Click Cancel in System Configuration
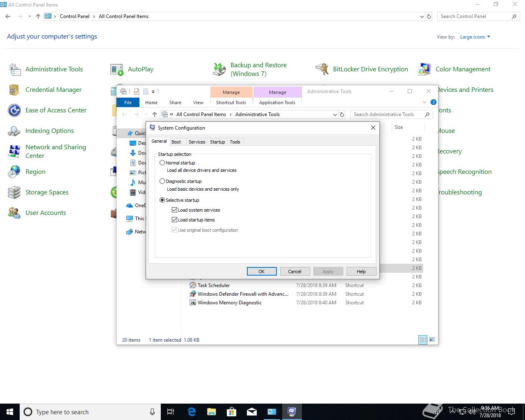This screenshot has height=420, width=525. click(294, 272)
